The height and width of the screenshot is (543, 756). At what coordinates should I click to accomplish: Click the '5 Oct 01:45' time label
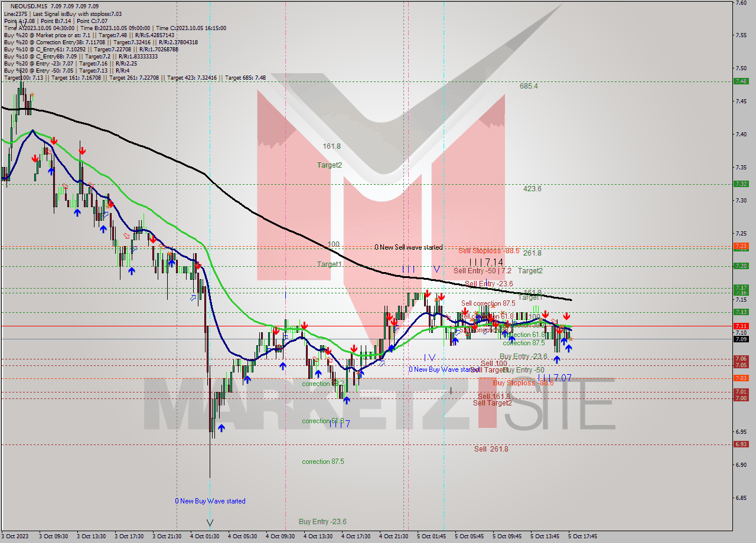pos(431,537)
